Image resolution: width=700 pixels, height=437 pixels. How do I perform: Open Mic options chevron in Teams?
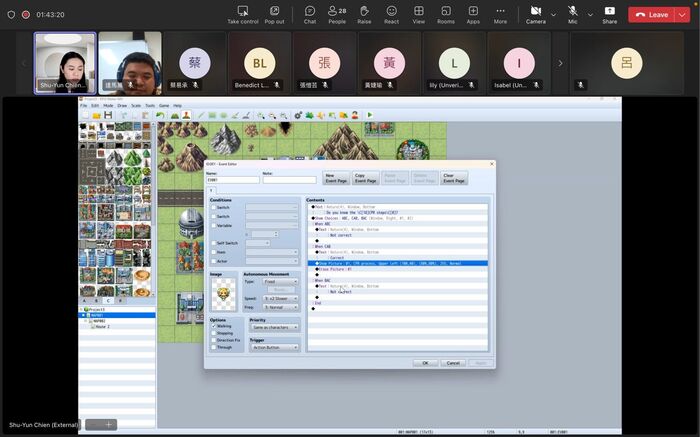coord(590,15)
